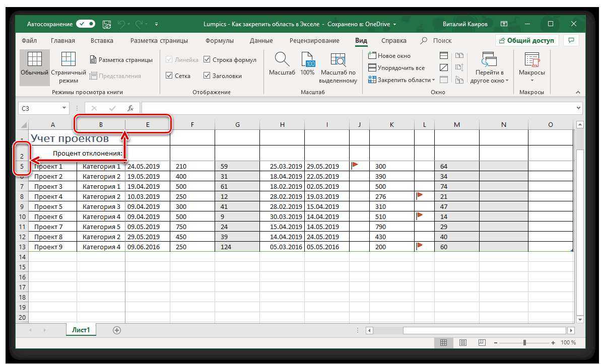The height and width of the screenshot is (364, 601).
Task: Click the Undo arrow icon
Action: click(121, 24)
